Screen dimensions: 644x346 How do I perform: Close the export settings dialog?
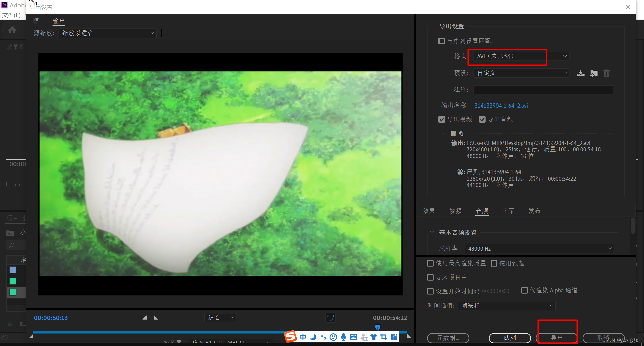tap(628, 7)
